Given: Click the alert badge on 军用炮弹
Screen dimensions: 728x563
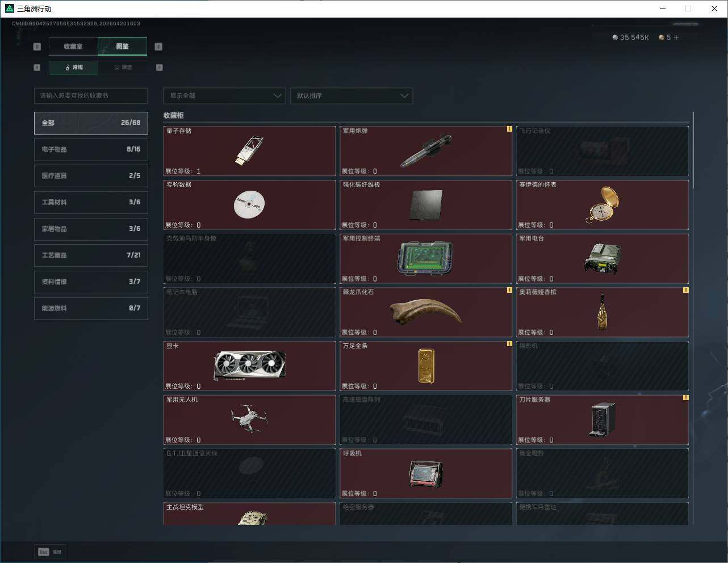Looking at the screenshot, I should click(509, 129).
